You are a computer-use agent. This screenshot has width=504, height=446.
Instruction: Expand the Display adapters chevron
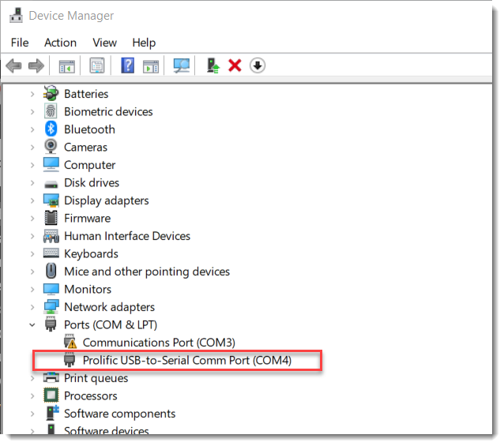click(x=32, y=201)
